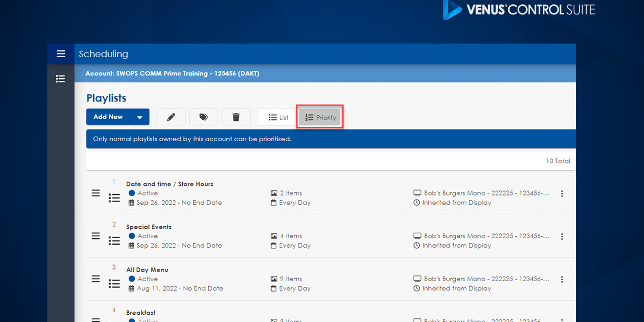The image size is (644, 322).
Task: Click the pencil edit icon
Action: point(171,117)
